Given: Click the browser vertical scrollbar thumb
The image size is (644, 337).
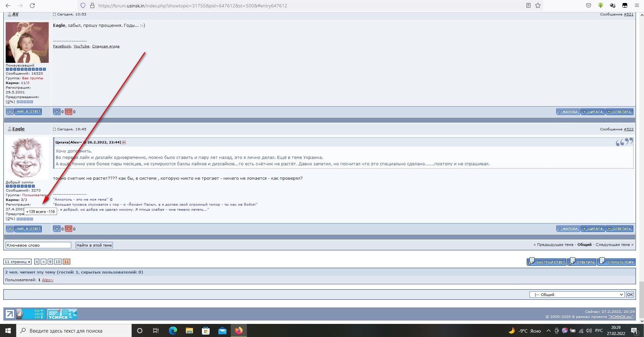Looking at the screenshot, I should [641, 300].
